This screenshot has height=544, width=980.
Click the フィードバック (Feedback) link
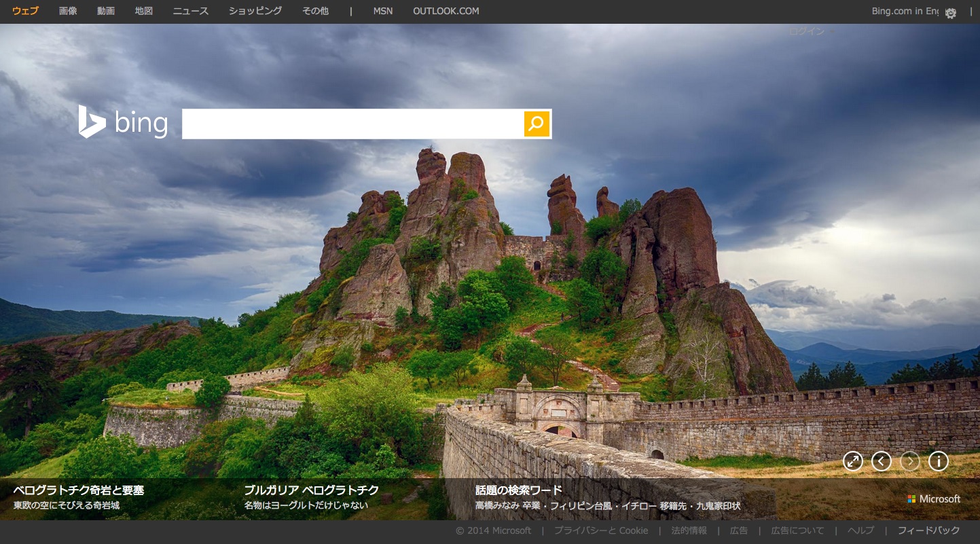click(x=928, y=530)
